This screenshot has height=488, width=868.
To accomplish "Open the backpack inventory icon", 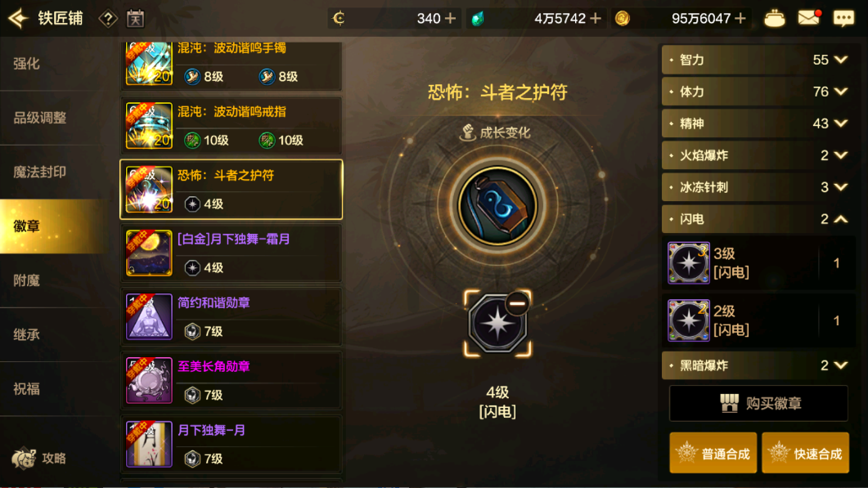I will 774,18.
